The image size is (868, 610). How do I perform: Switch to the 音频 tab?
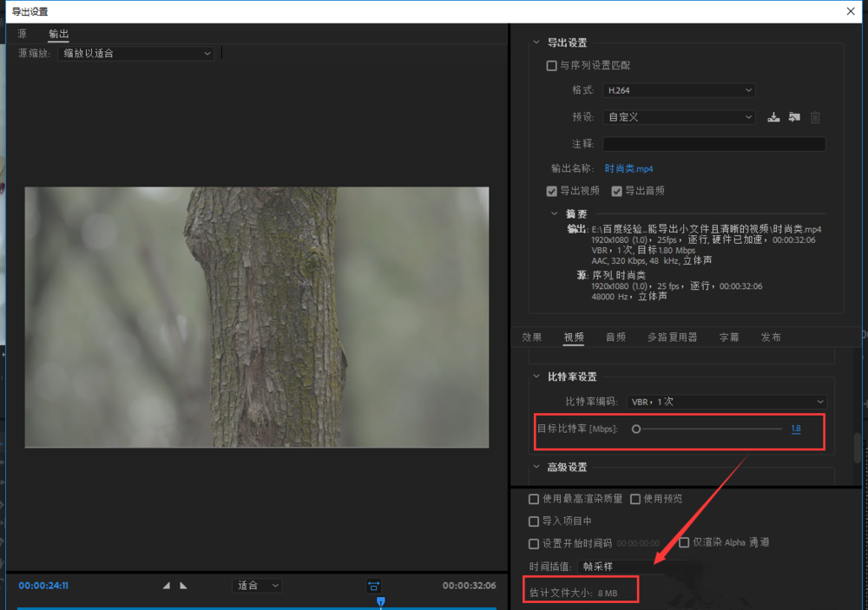(615, 338)
